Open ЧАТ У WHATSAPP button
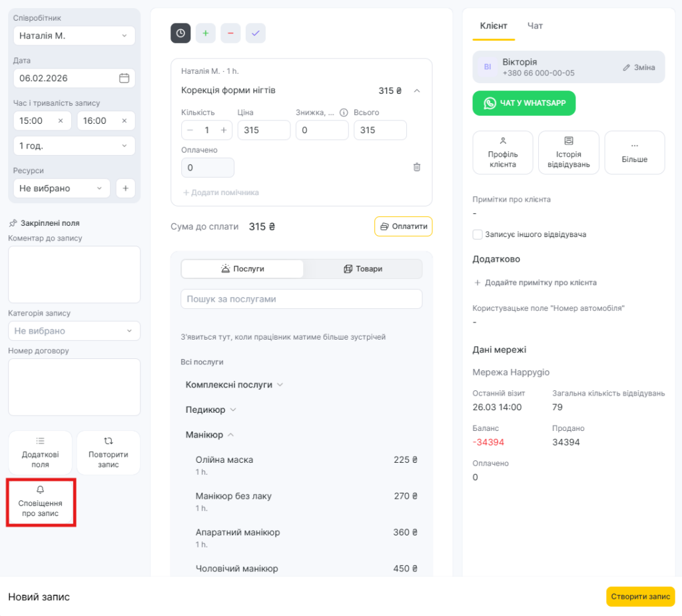 (524, 103)
